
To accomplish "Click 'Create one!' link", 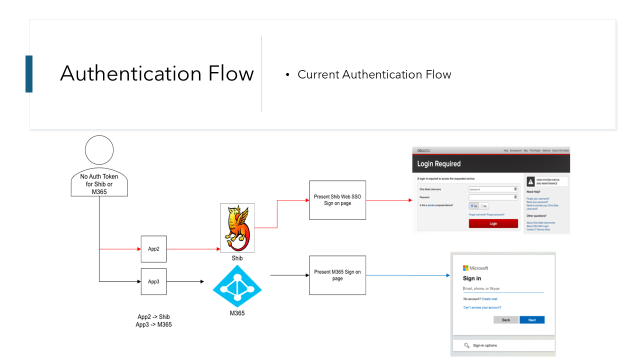I will tap(489, 299).
